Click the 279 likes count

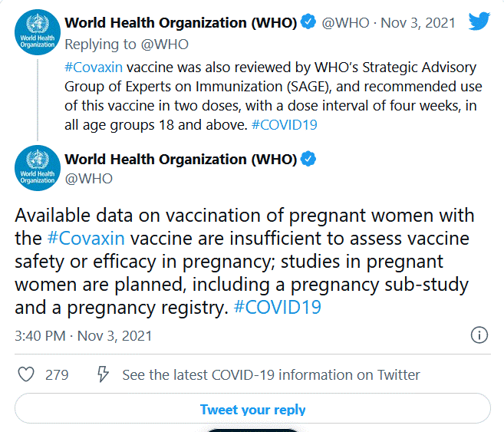(x=57, y=374)
